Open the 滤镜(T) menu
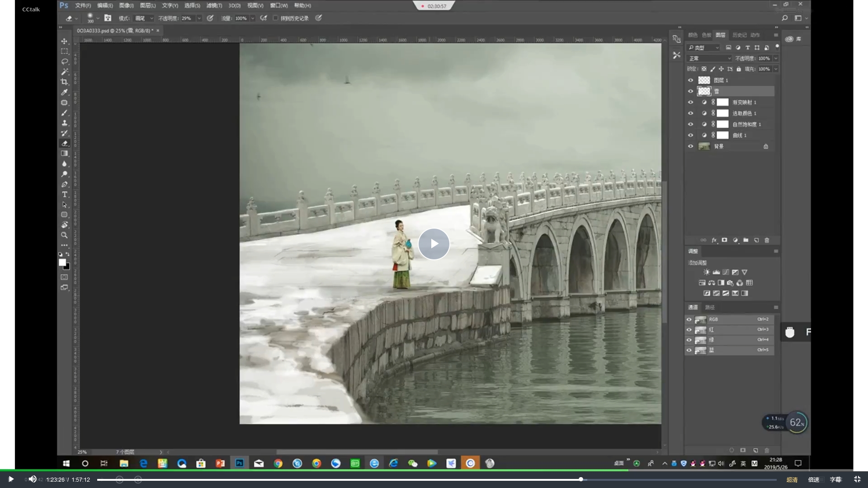Viewport: 868px width, 488px height. 214,5
